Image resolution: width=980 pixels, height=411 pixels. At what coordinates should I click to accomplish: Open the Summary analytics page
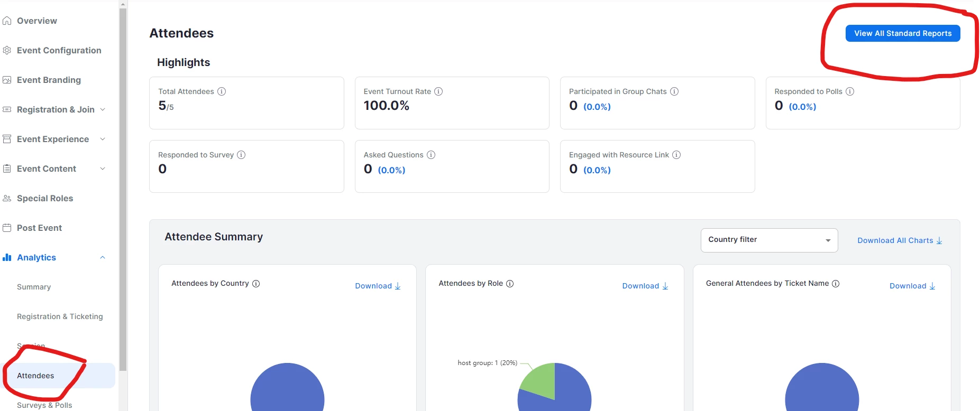click(34, 287)
